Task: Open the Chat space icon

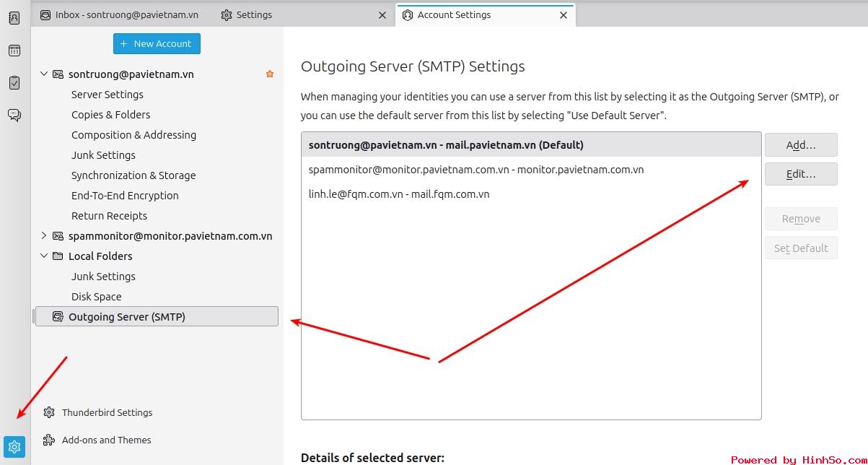Action: coord(14,115)
